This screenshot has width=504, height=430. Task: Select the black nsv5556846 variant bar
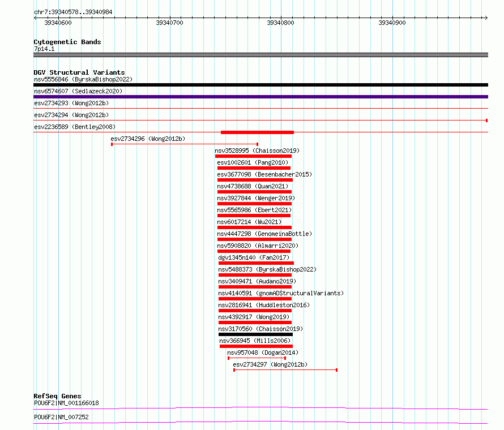coord(260,85)
